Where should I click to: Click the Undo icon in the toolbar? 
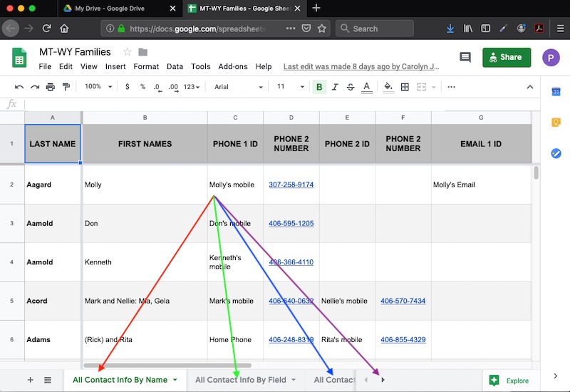coord(19,87)
